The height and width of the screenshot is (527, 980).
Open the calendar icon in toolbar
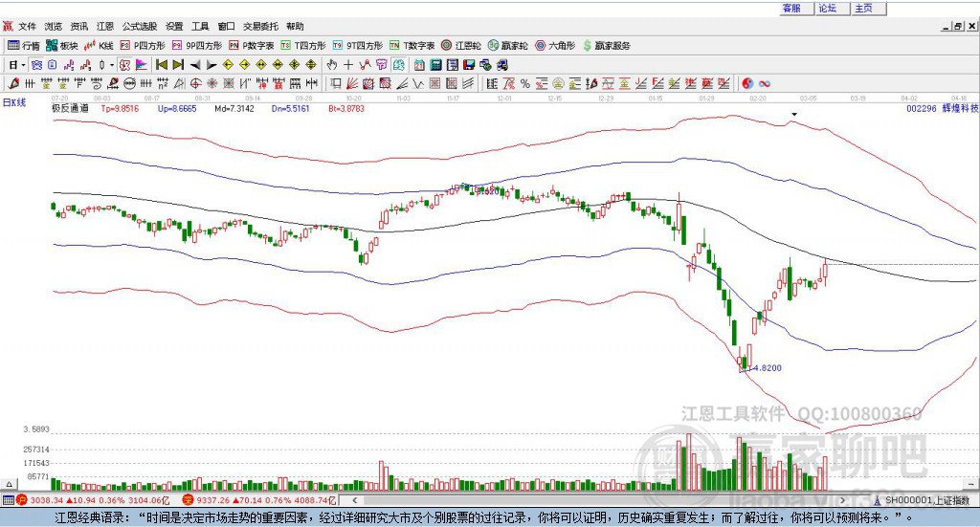coord(419,65)
